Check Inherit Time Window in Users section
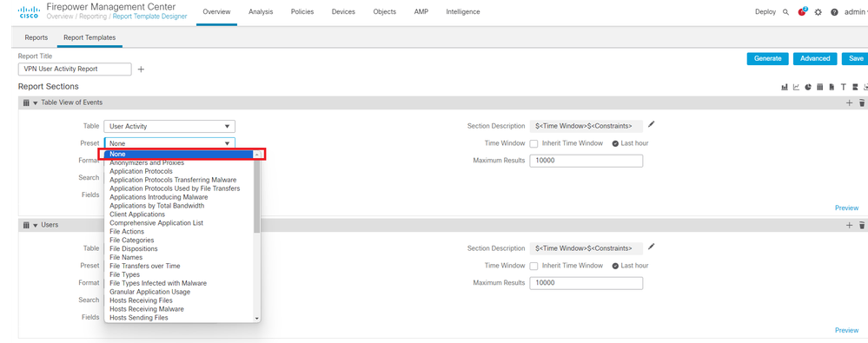Viewport: 868px width, 343px height. [x=533, y=266]
